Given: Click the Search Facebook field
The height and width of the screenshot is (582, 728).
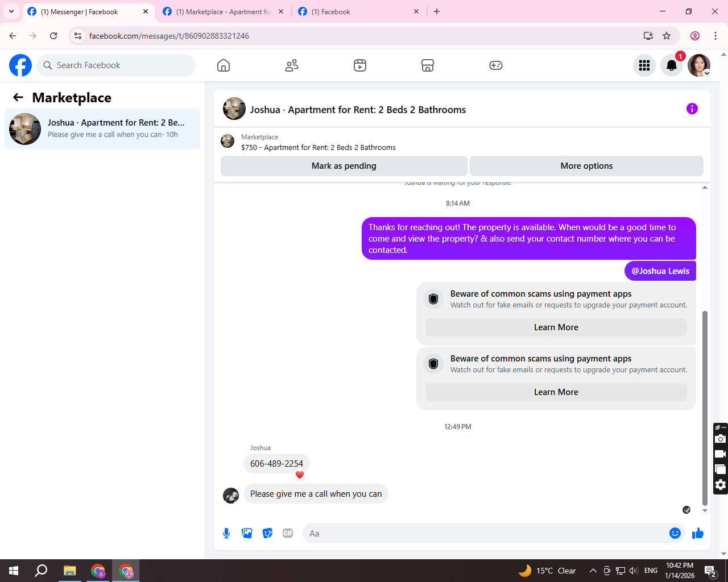Looking at the screenshot, I should tap(116, 65).
